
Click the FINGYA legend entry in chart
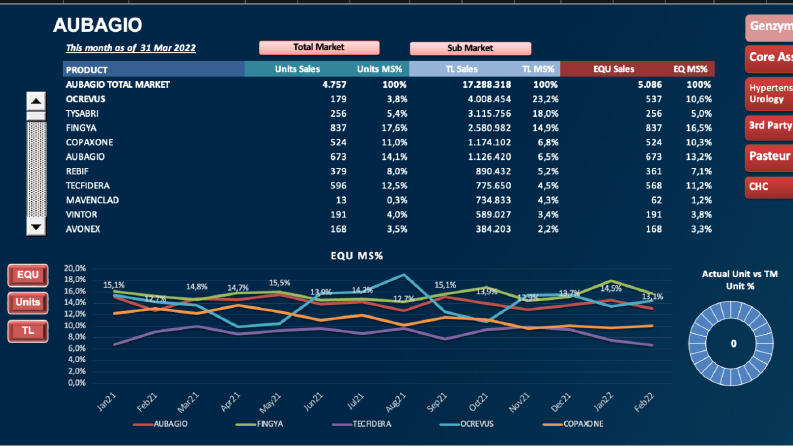(x=259, y=424)
